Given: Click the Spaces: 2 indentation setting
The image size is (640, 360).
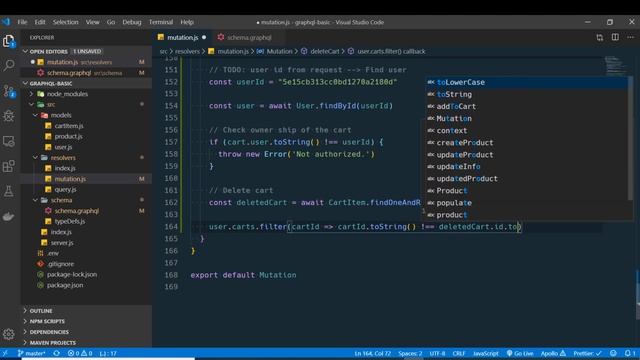Looking at the screenshot, I should click(x=410, y=353).
